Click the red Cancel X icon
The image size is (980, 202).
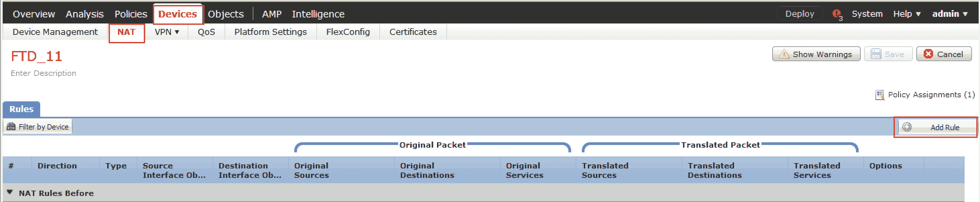tap(928, 54)
